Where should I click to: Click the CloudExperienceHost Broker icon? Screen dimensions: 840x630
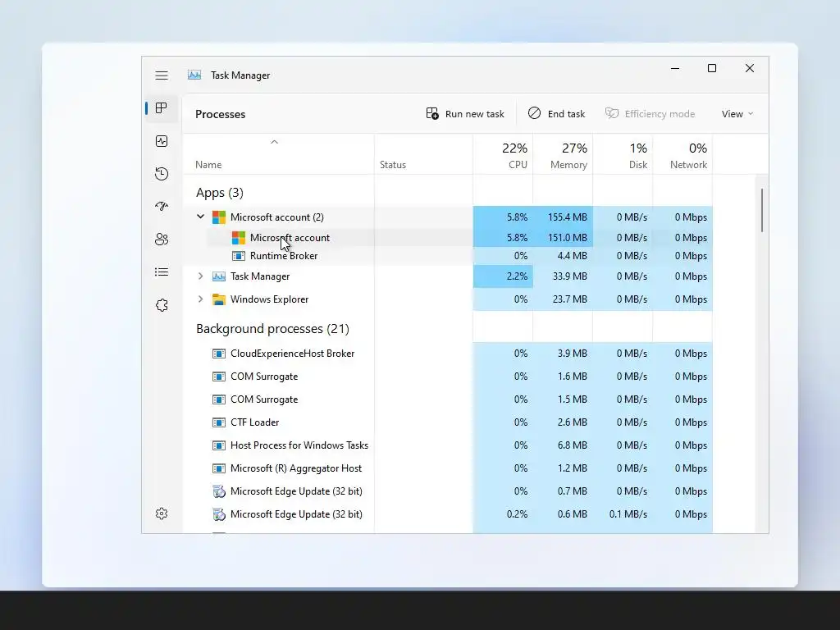tap(218, 354)
